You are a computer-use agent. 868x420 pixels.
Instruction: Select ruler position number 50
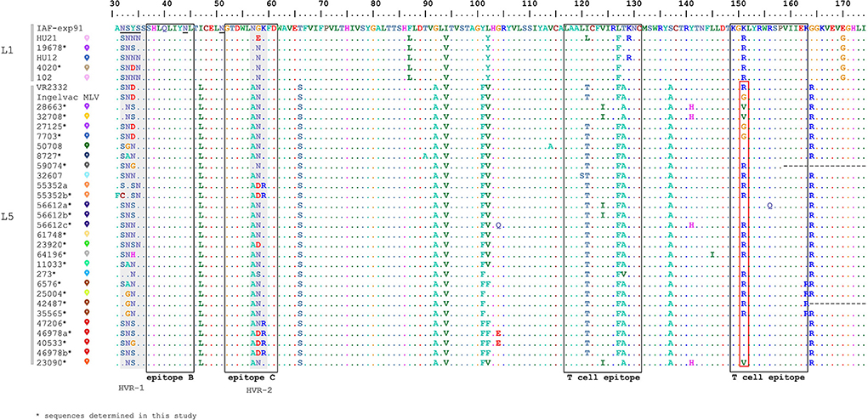[220, 6]
